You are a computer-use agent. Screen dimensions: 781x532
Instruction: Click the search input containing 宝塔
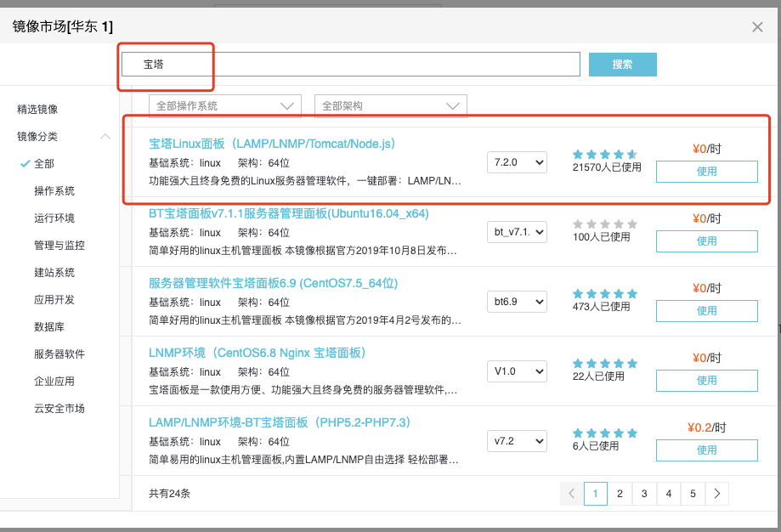(x=351, y=65)
